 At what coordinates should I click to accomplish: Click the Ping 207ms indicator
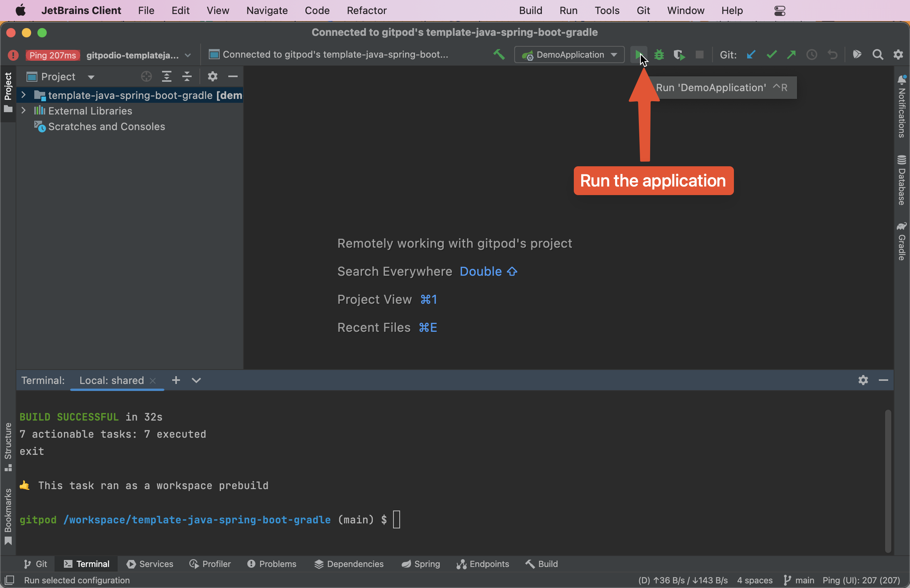[x=53, y=55]
